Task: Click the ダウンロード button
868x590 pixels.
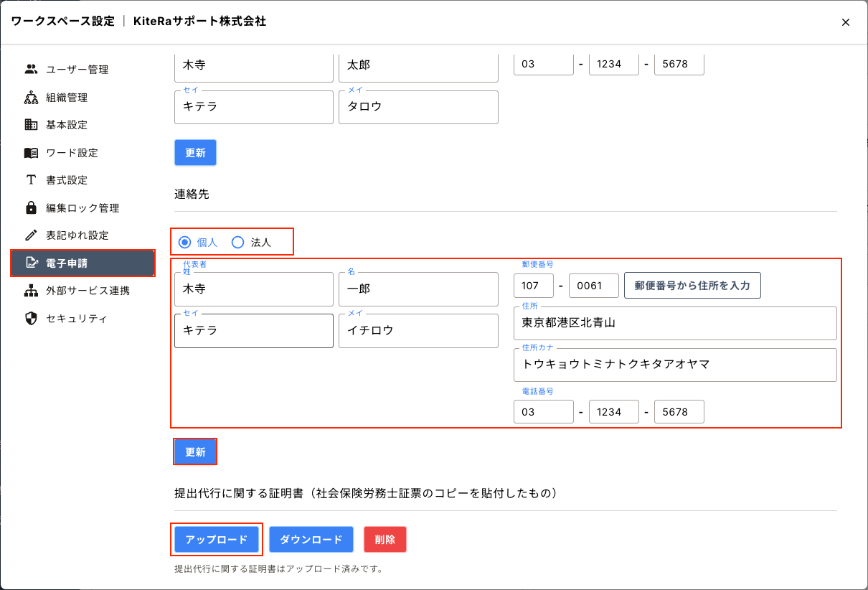Action: (x=311, y=540)
